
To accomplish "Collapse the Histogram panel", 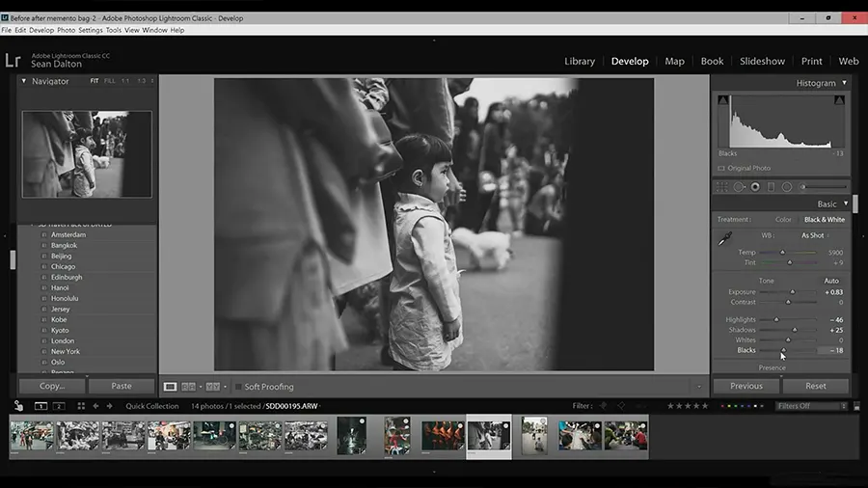I will [x=845, y=83].
